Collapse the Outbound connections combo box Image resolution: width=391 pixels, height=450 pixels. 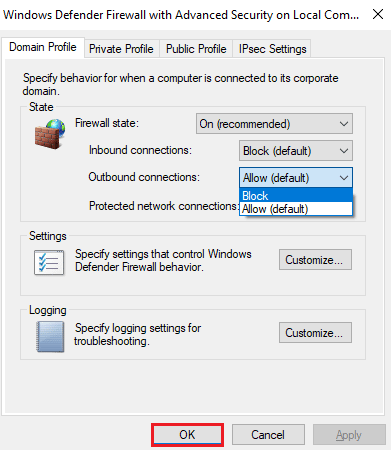tap(296, 178)
